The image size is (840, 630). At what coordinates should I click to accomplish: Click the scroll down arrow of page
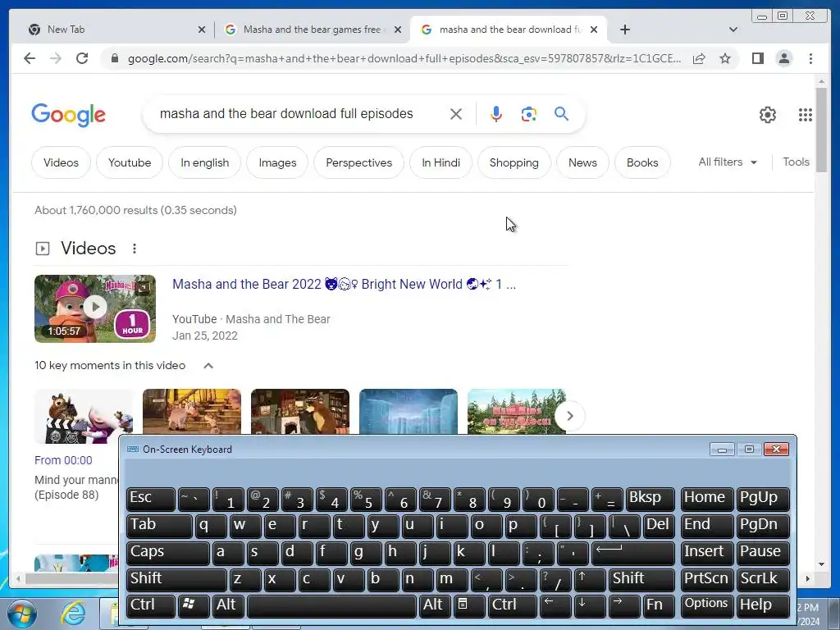821,564
